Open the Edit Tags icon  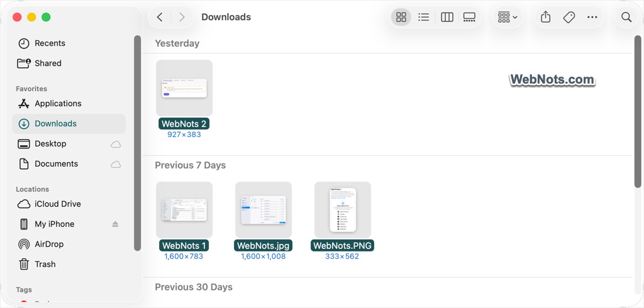[x=569, y=17]
